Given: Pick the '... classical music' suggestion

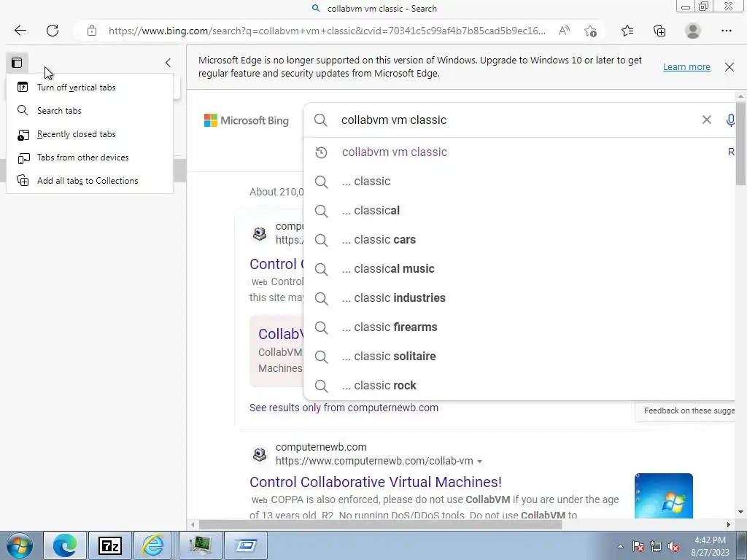Looking at the screenshot, I should 519,268.
